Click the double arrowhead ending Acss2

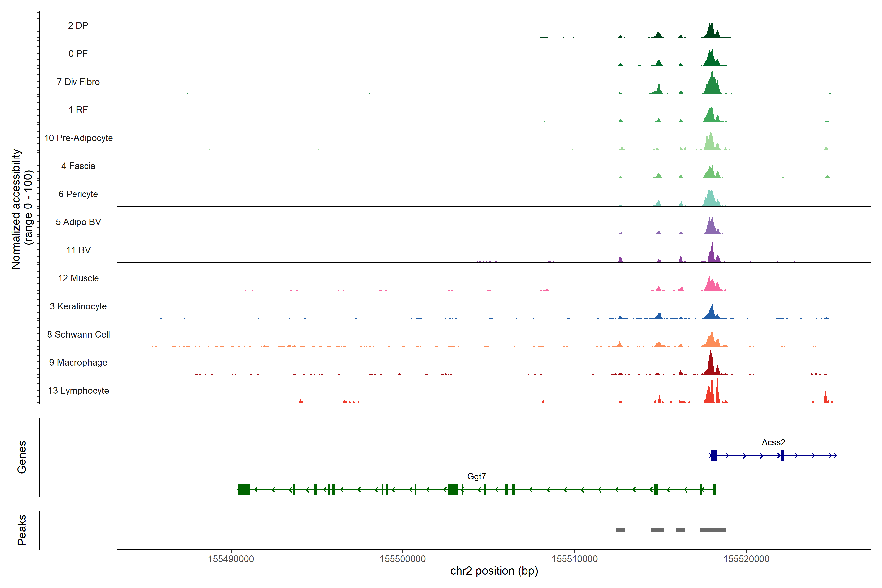(833, 456)
